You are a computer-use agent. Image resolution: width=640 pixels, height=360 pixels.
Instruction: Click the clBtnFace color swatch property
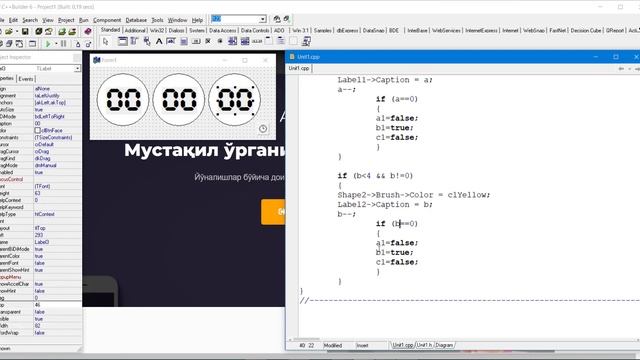point(38,130)
